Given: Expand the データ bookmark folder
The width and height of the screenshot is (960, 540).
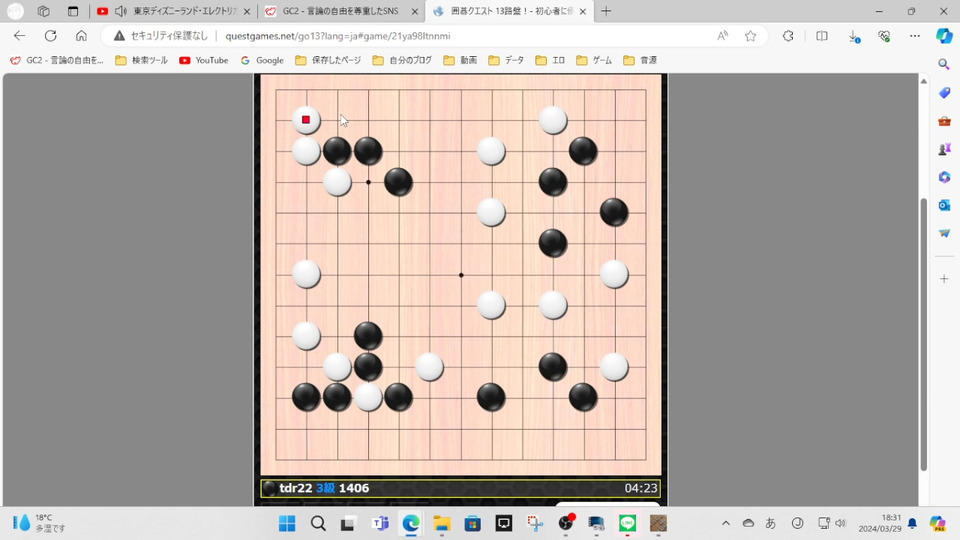Looking at the screenshot, I should click(x=506, y=60).
